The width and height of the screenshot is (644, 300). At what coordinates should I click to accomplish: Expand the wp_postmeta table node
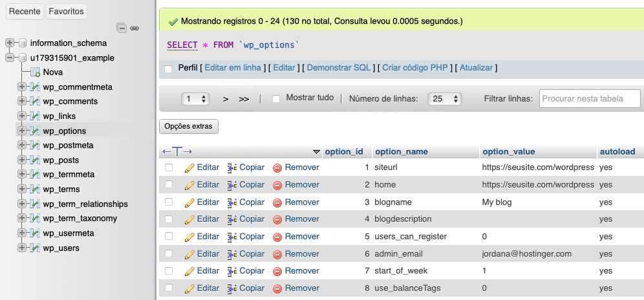pyautogui.click(x=22, y=145)
